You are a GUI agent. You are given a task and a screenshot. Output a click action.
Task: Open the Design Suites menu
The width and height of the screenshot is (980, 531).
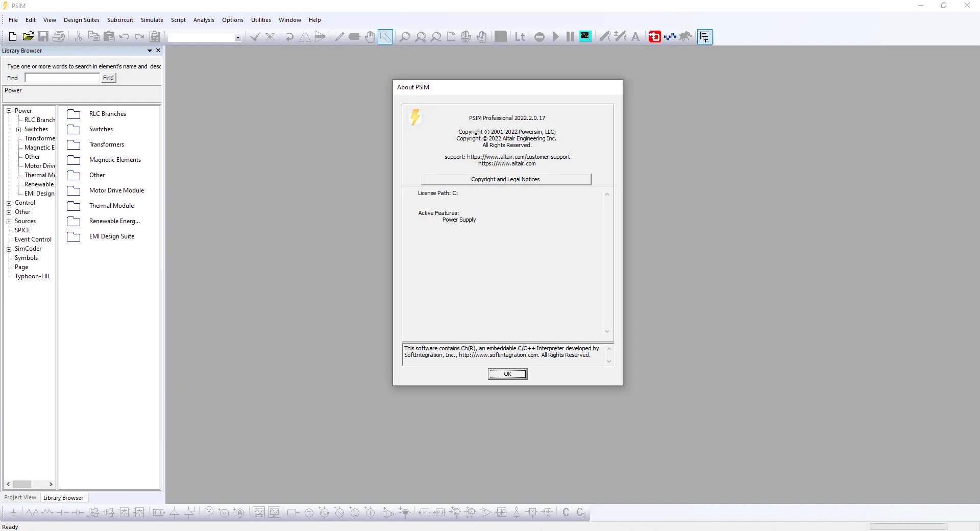(82, 20)
